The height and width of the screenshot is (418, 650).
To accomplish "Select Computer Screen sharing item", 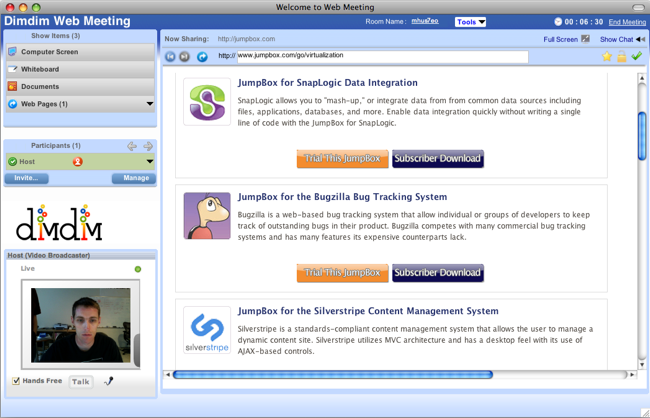I will coord(80,52).
